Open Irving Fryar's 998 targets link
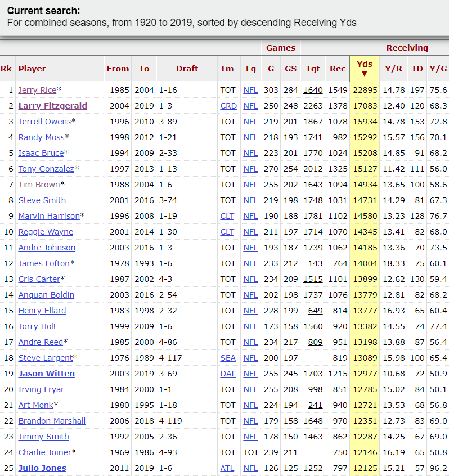Image resolution: width=449 pixels, height=476 pixels. [316, 390]
